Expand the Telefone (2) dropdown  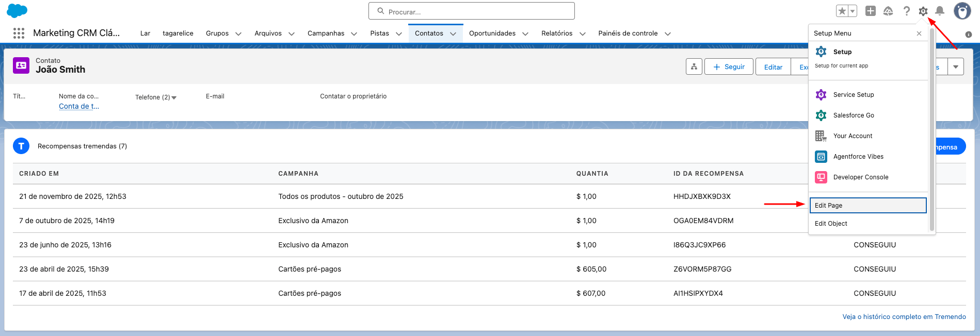pos(174,97)
